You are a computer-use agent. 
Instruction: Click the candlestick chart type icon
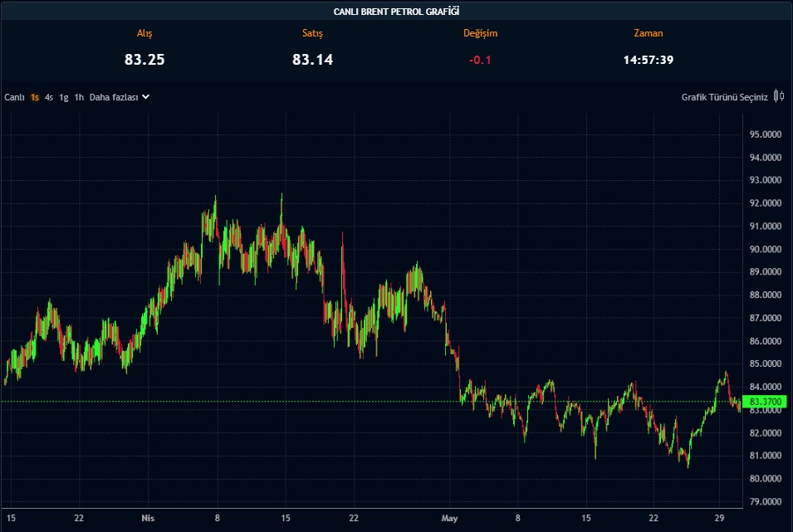point(778,96)
